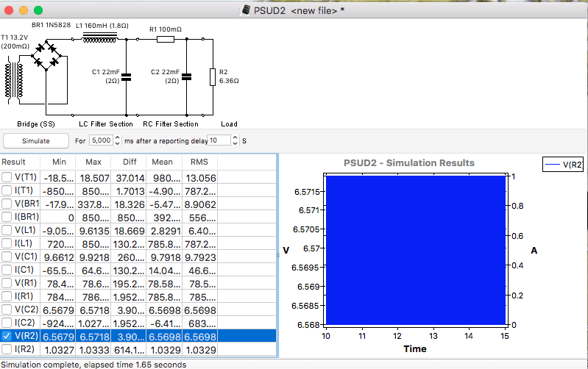Click the 'BR1 1N5828' rectifier label
The width and height of the screenshot is (588, 369).
[51, 25]
